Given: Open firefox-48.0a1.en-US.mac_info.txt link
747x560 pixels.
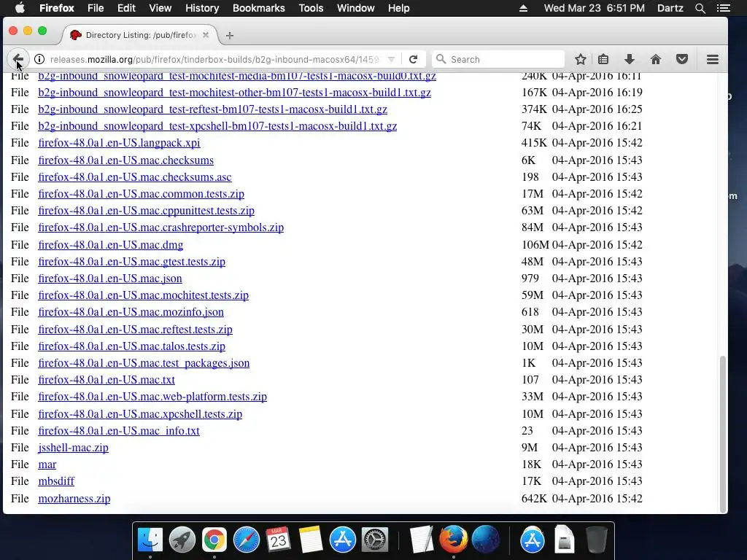Looking at the screenshot, I should coord(119,431).
